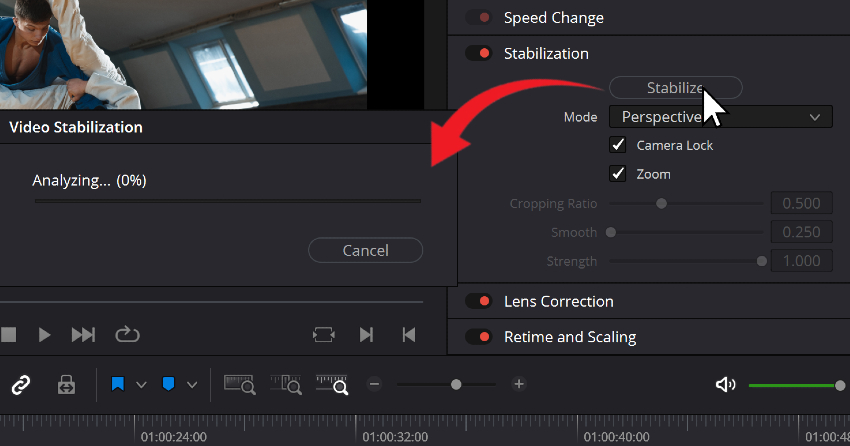
Task: Adjust the green volume slider
Action: (840, 385)
